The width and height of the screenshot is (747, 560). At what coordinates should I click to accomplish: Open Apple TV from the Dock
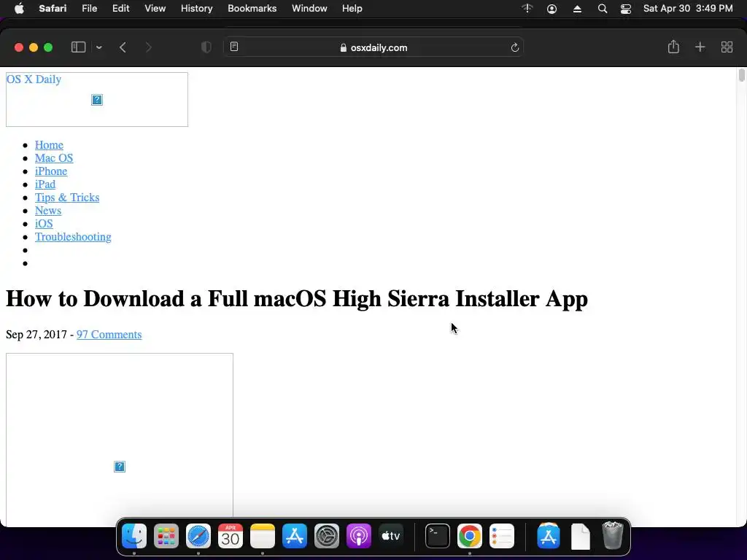(x=391, y=536)
